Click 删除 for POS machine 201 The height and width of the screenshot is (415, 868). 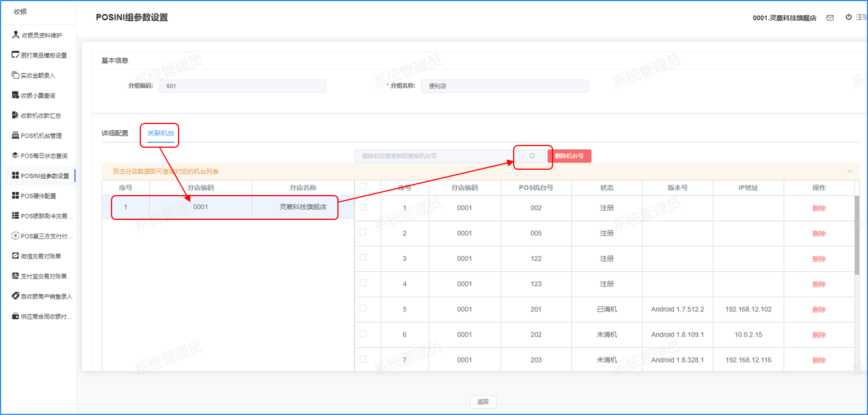tap(819, 310)
